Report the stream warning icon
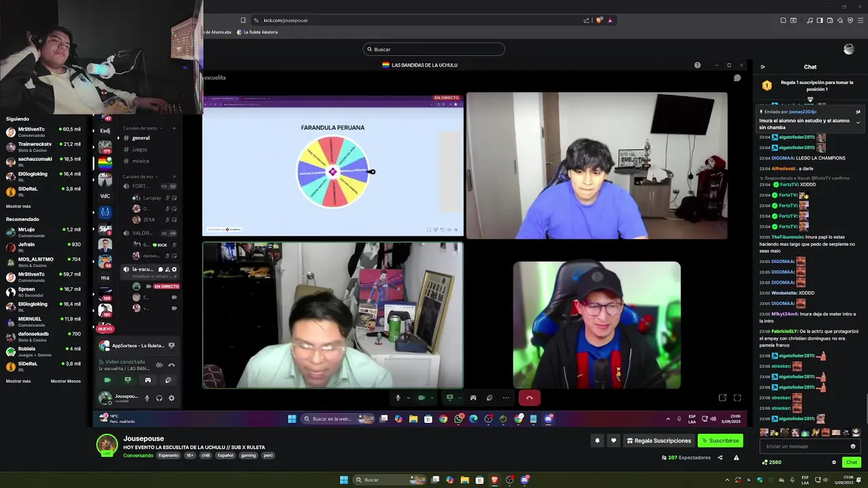868x488 pixels. (736, 457)
